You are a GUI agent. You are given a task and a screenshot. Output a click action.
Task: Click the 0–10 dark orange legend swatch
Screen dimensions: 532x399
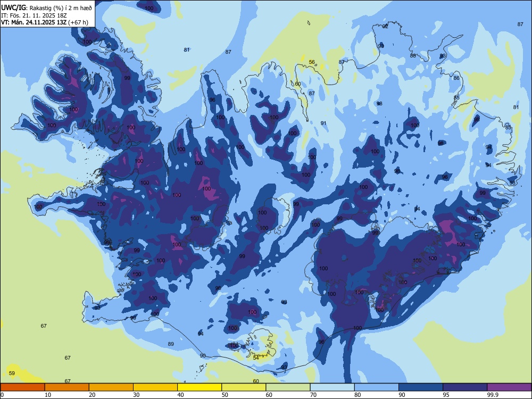click(22, 387)
